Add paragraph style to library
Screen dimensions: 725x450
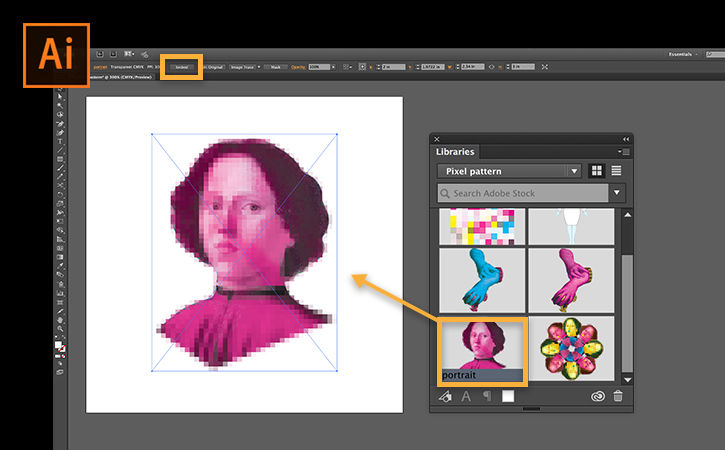tap(486, 396)
